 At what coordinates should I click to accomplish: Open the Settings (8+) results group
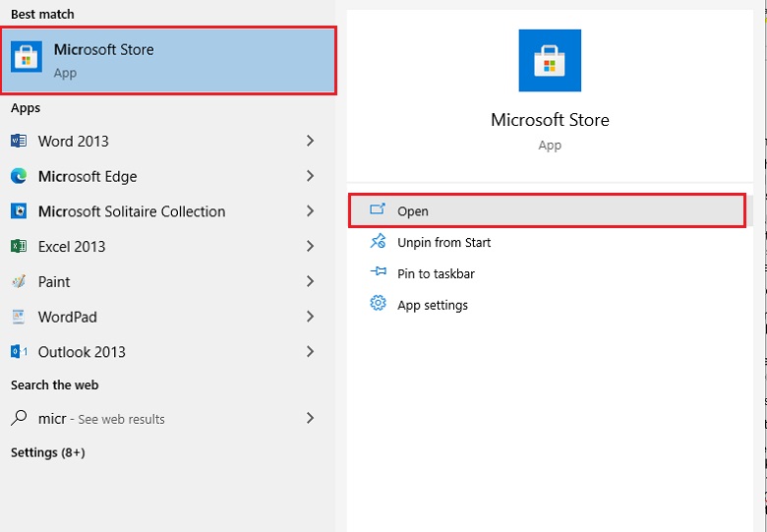coord(48,452)
